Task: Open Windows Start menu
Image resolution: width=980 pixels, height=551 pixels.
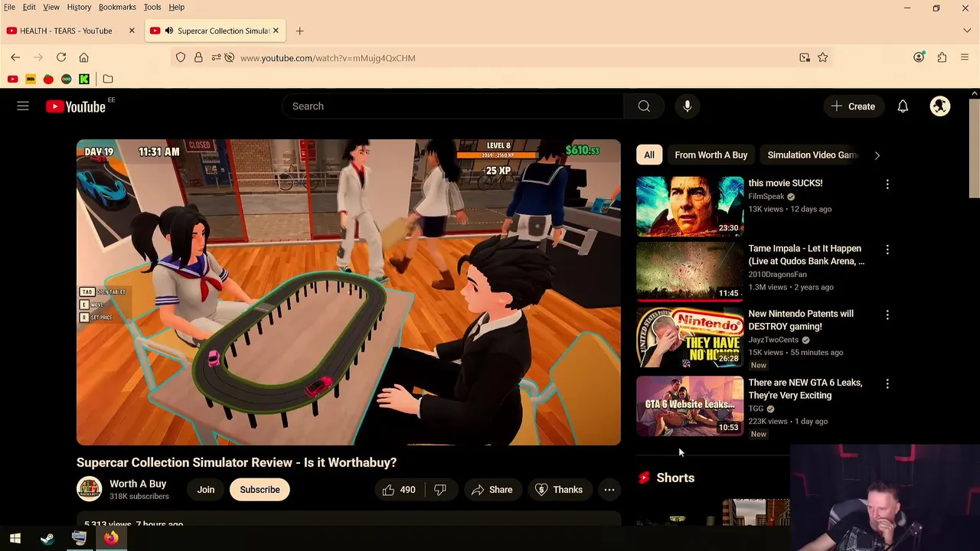Action: coord(15,538)
